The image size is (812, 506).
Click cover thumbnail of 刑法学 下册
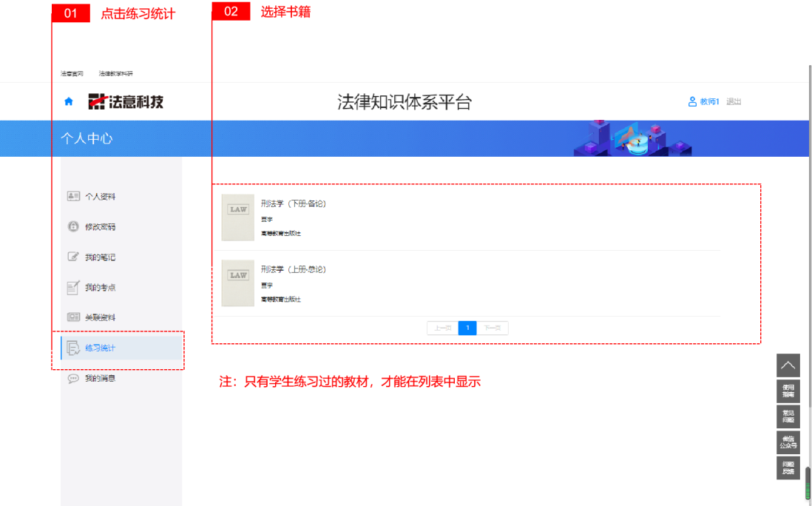click(x=238, y=217)
